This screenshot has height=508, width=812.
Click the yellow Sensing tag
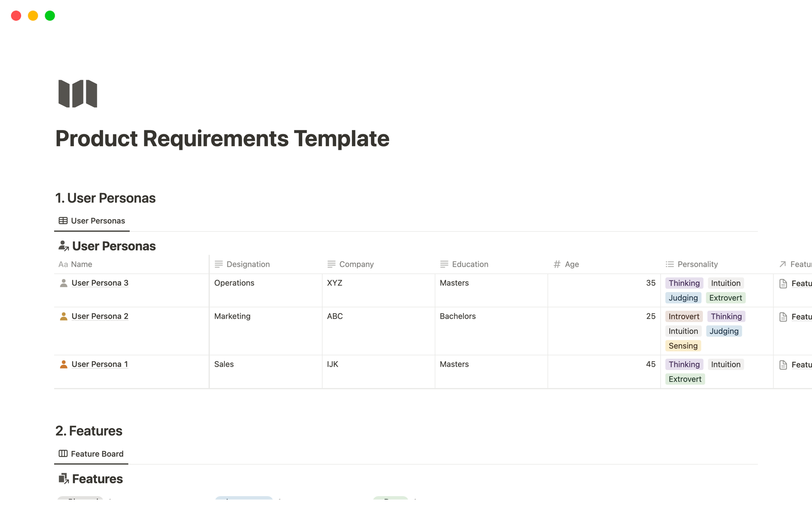point(683,346)
